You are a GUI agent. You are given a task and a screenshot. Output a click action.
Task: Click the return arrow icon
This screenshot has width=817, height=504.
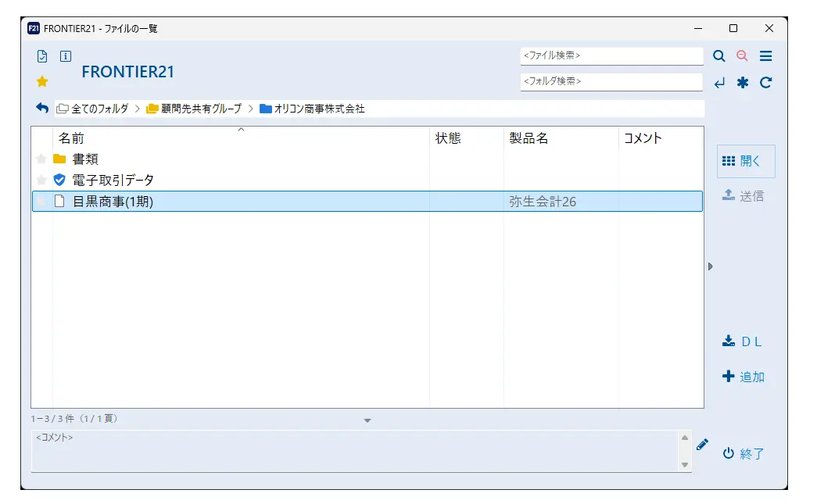719,82
